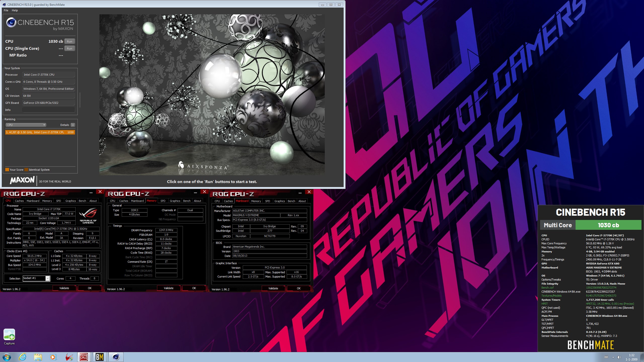
Task: Run the CPU multi-core test
Action: click(70, 41)
